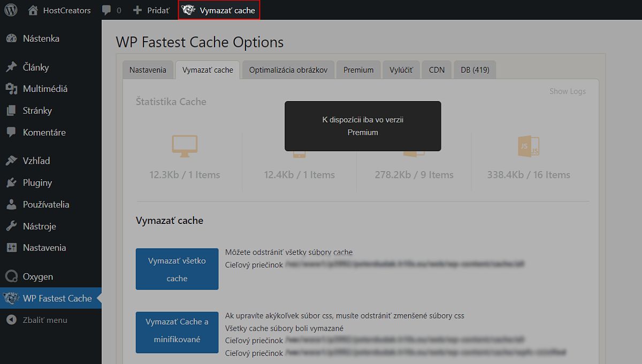Screen dimensions: 642x364
Task: Click the JS files statistic icon
Action: click(528, 146)
